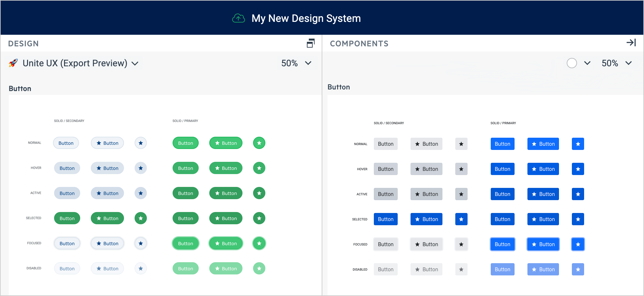Click the Components normal primary blue star icon
644x296 pixels.
point(578,144)
